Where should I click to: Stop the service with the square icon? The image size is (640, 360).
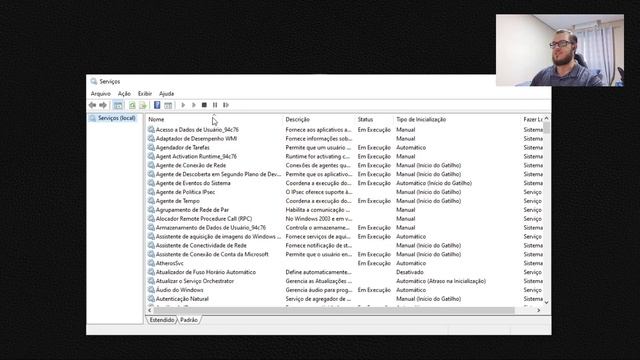pyautogui.click(x=204, y=105)
